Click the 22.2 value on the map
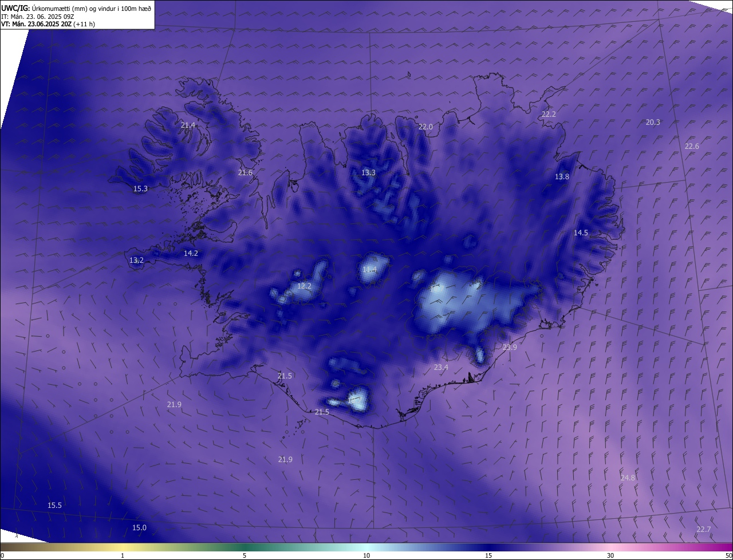Viewport: 733px width, 560px height. [x=549, y=115]
